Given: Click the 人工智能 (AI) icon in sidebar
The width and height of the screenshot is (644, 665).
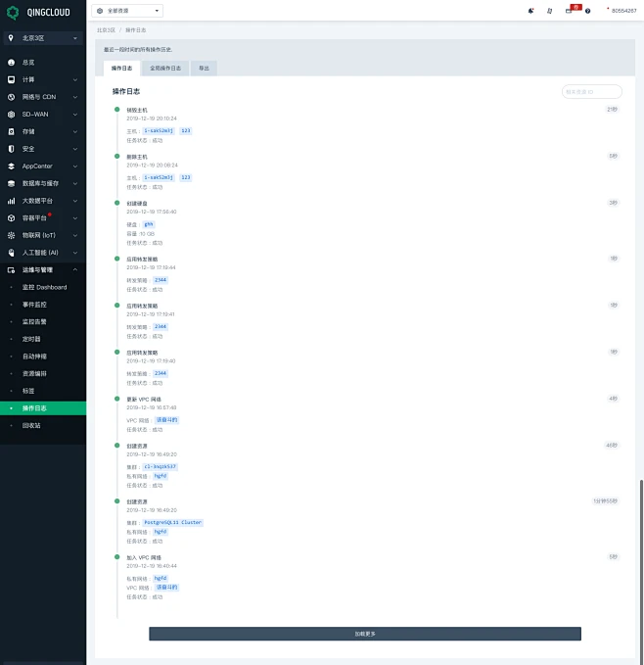Looking at the screenshot, I should (12, 253).
